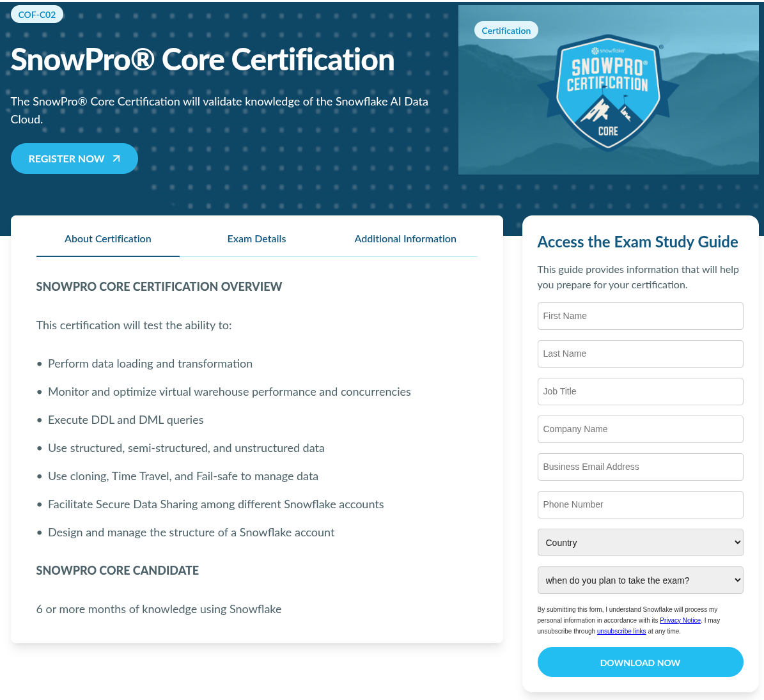Image resolution: width=764 pixels, height=700 pixels.
Task: Click the Certification label pill
Action: pos(506,29)
